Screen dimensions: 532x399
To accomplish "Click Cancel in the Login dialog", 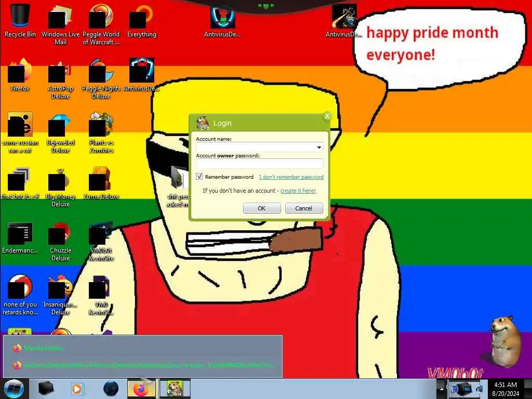I will (303, 208).
